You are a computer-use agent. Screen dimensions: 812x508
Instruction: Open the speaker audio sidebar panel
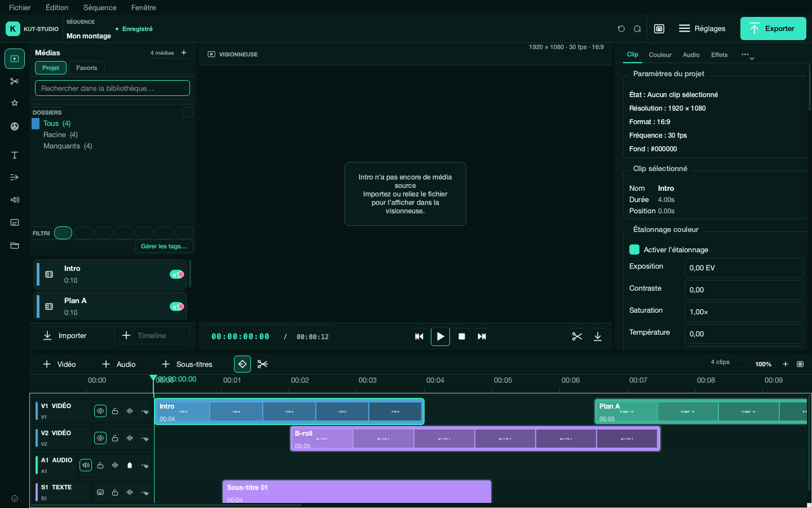[15, 200]
